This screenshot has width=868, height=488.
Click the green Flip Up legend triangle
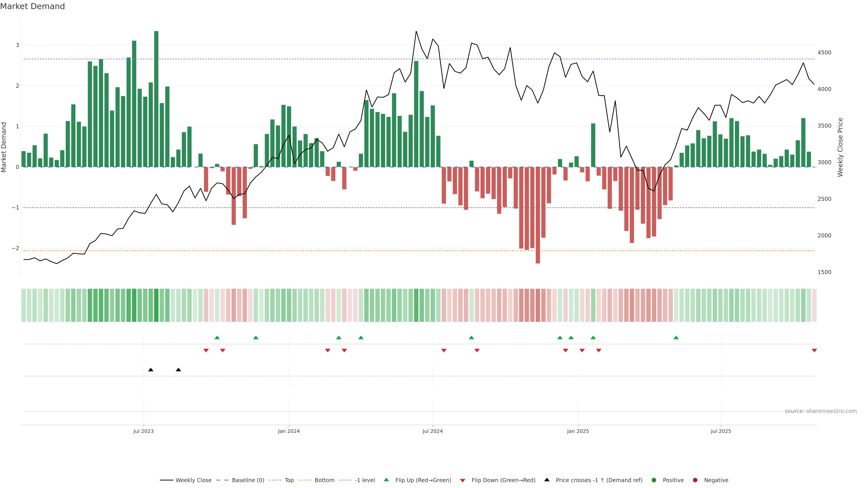click(x=386, y=480)
